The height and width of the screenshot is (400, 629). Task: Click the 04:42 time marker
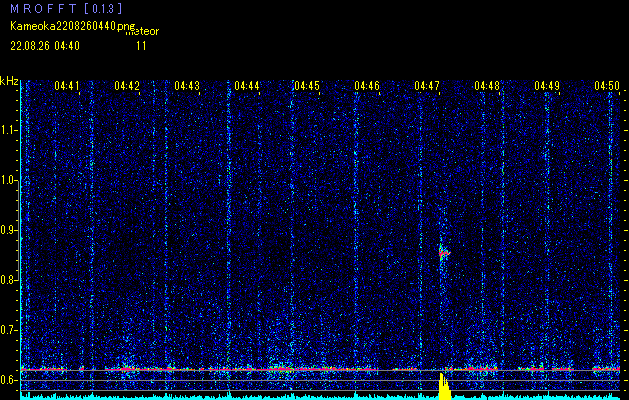pyautogui.click(x=127, y=85)
